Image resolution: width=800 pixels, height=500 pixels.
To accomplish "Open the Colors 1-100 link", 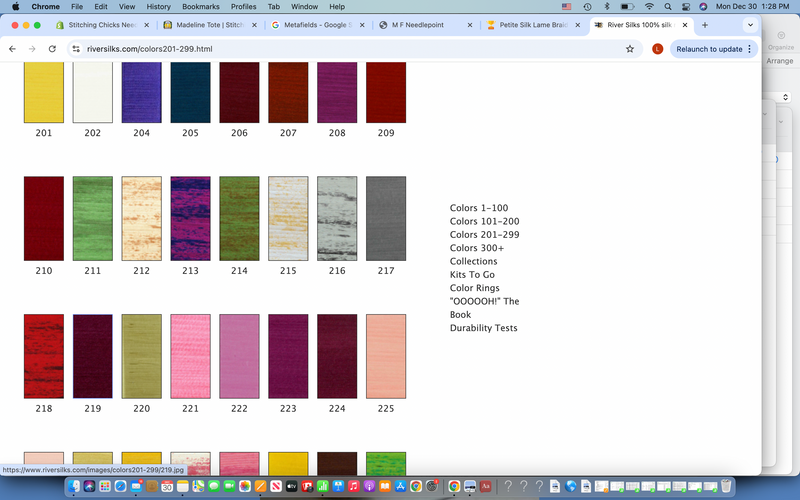I will coord(478,208).
